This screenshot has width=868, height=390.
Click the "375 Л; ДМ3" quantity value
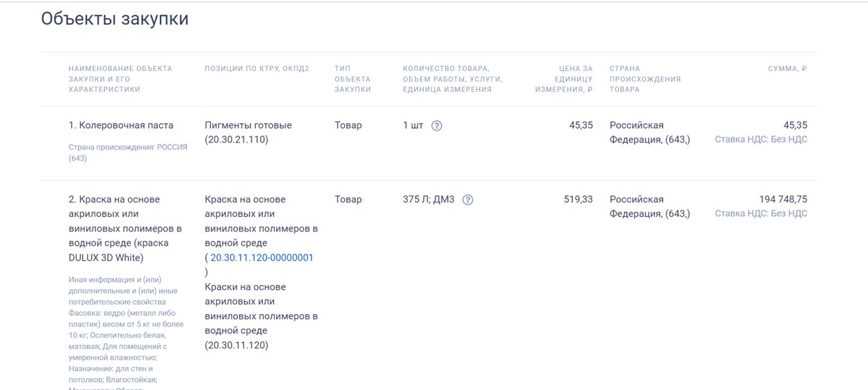tap(428, 200)
